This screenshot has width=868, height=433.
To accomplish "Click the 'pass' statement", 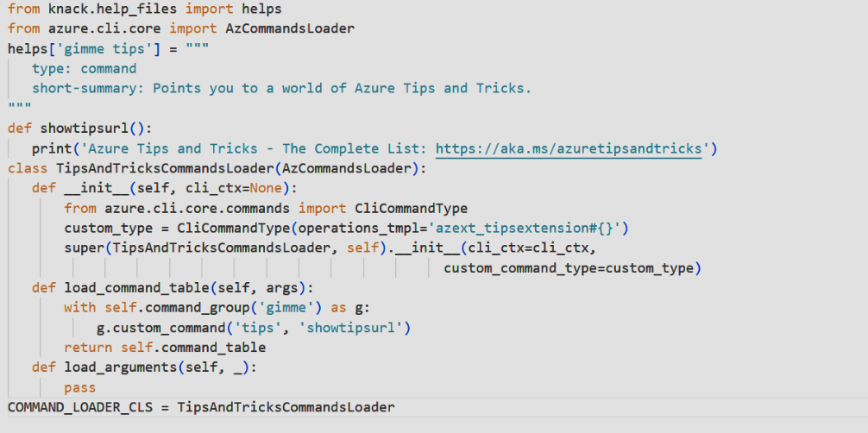I will [x=80, y=388].
